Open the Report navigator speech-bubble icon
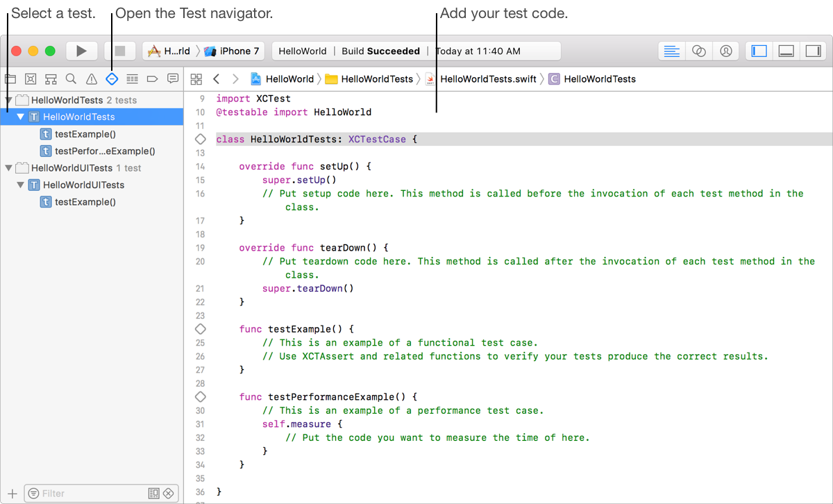The height and width of the screenshot is (504, 833). pos(173,79)
